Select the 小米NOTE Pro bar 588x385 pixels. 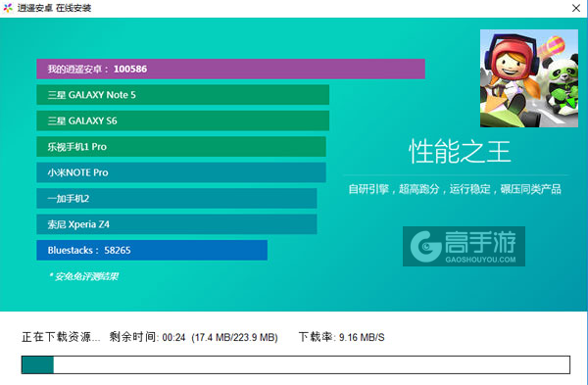(x=181, y=172)
